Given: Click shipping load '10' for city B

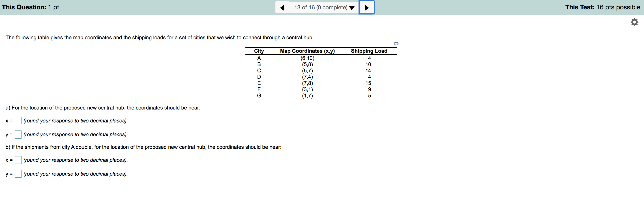Looking at the screenshot, I should [368, 64].
